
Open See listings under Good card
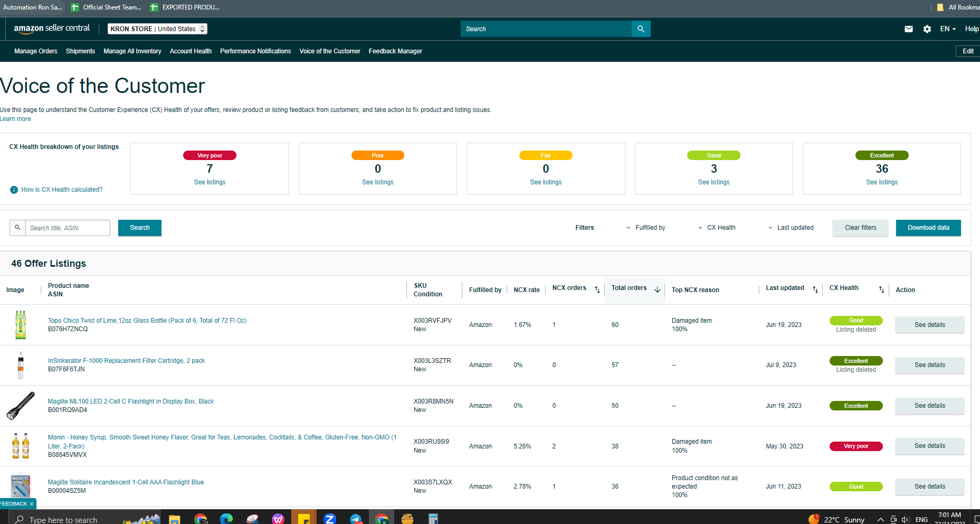(714, 182)
